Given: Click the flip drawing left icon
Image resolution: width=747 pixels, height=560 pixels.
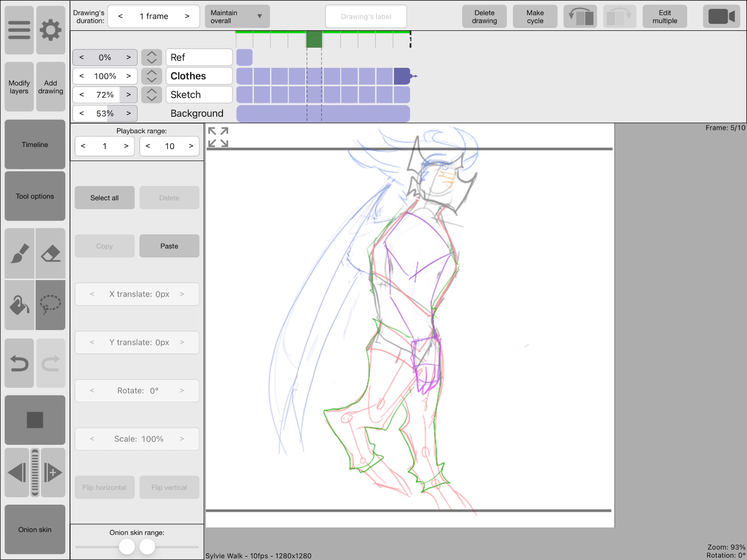Looking at the screenshot, I should 580,16.
